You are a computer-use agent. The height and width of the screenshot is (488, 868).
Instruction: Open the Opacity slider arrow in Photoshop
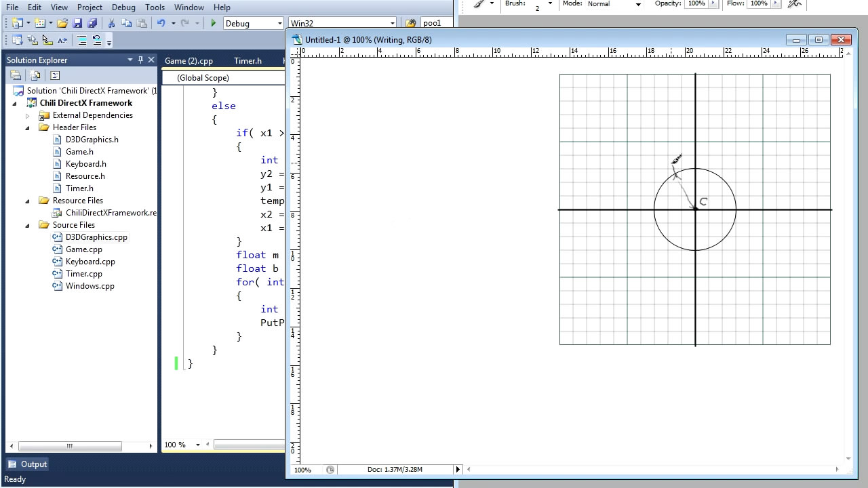tap(713, 3)
